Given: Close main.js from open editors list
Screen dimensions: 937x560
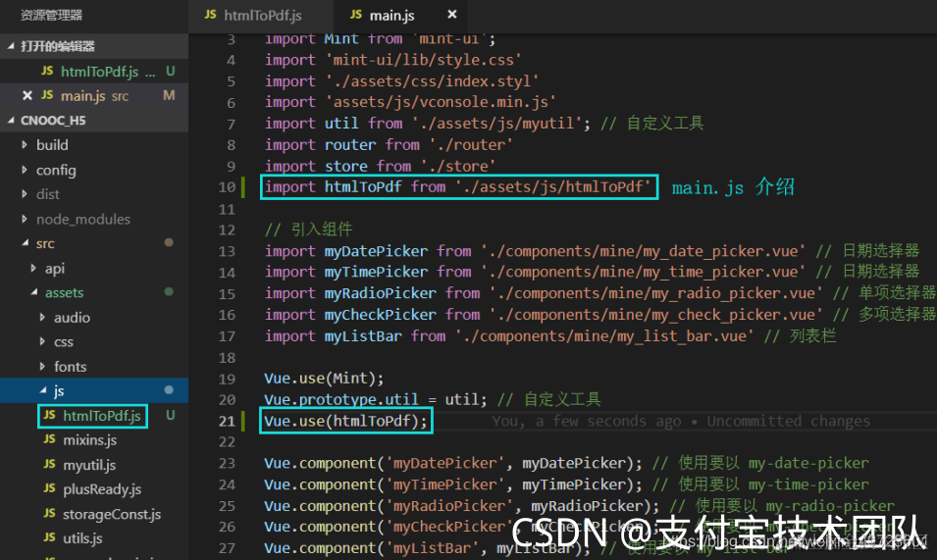Looking at the screenshot, I should tap(26, 95).
